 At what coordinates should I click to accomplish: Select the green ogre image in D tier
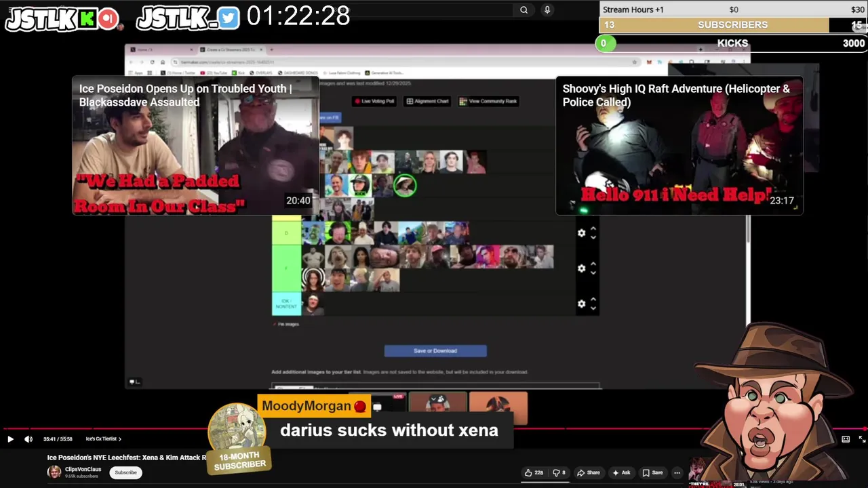pos(313,233)
